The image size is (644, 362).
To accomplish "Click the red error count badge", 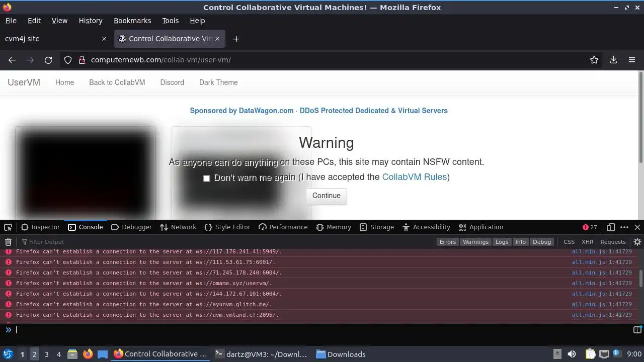I will (590, 227).
